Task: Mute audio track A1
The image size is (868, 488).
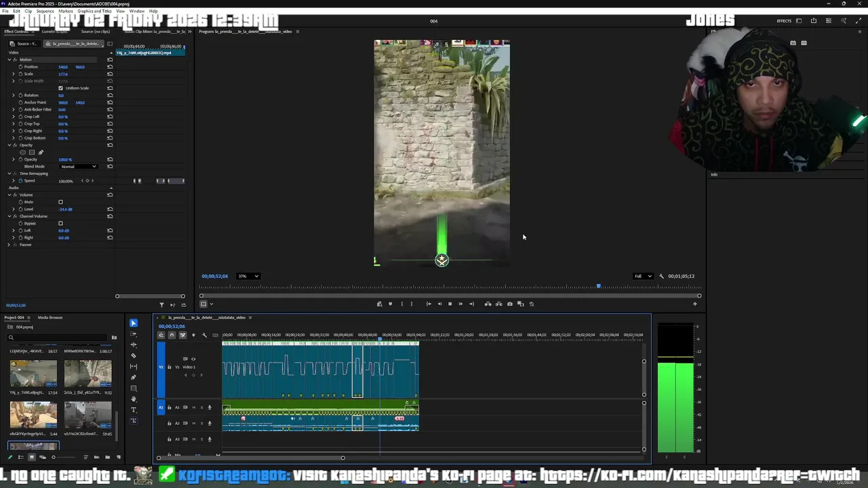Action: tap(193, 407)
